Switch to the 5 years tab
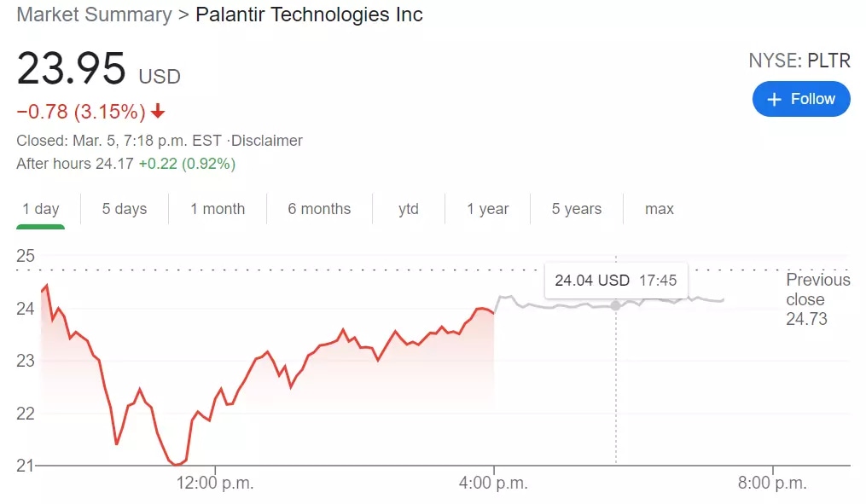The width and height of the screenshot is (866, 504). coord(577,209)
